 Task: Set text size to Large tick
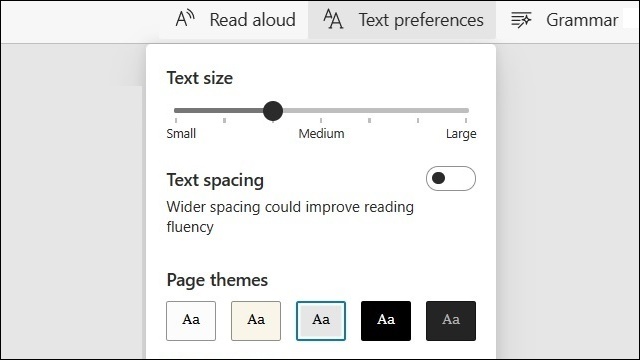click(466, 120)
